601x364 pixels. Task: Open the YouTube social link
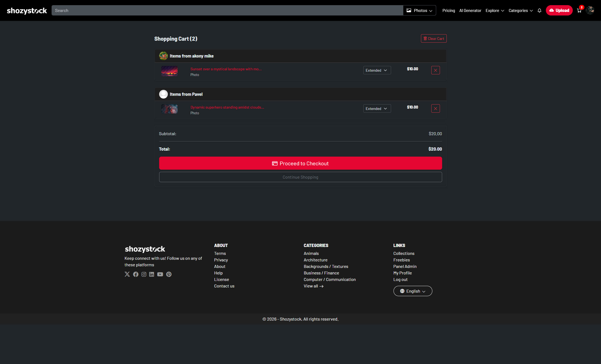(160, 274)
